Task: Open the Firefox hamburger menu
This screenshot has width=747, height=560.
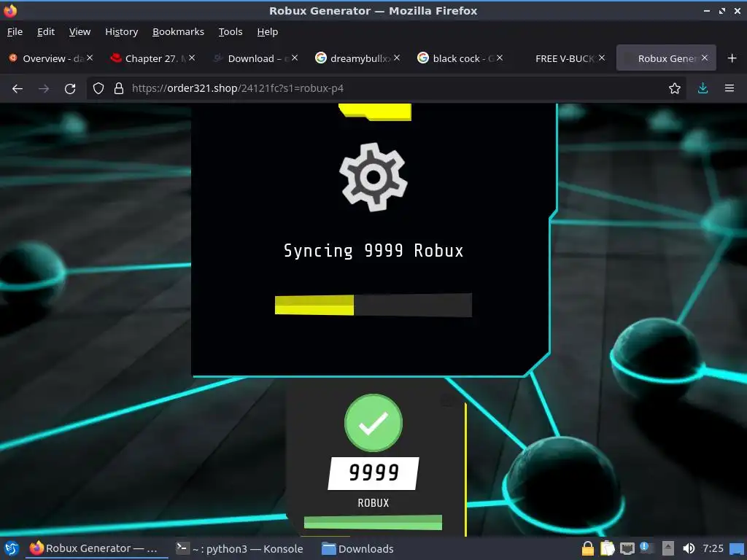Action: tap(729, 88)
